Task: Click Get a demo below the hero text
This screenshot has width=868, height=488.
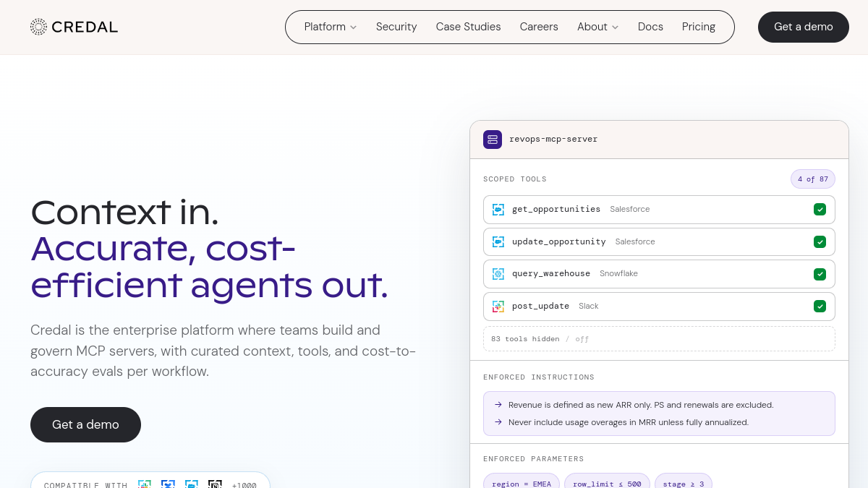Action: pos(85,424)
